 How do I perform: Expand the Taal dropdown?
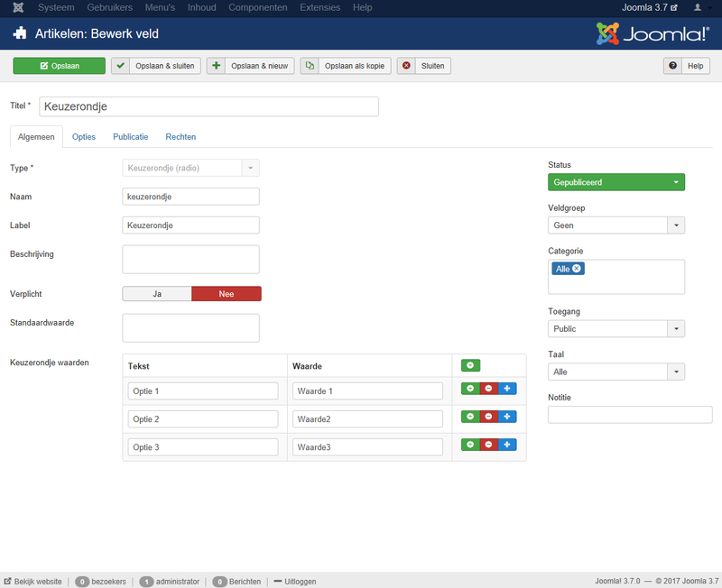[x=616, y=372]
